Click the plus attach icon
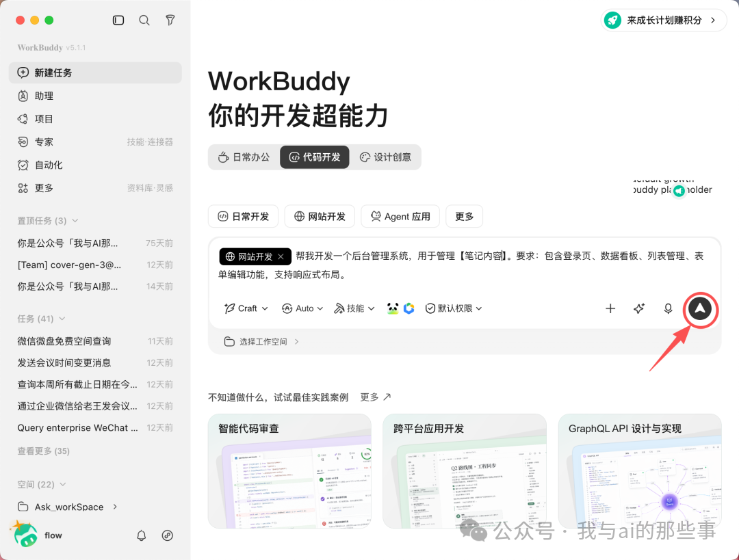This screenshot has height=560, width=739. click(x=610, y=308)
